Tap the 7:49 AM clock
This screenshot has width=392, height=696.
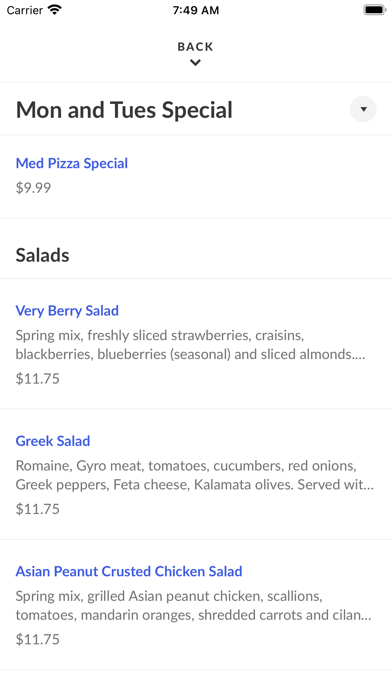(196, 10)
